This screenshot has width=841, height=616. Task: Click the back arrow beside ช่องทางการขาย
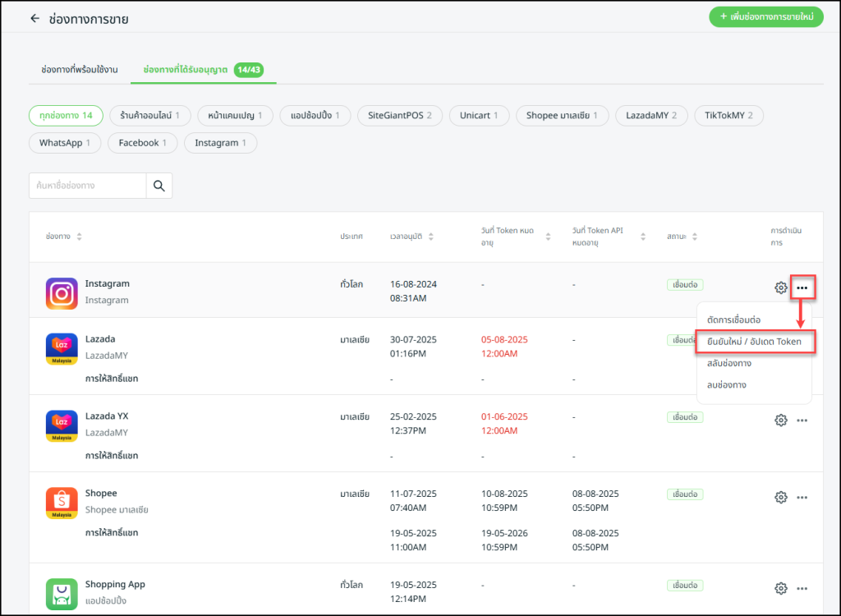pyautogui.click(x=34, y=18)
